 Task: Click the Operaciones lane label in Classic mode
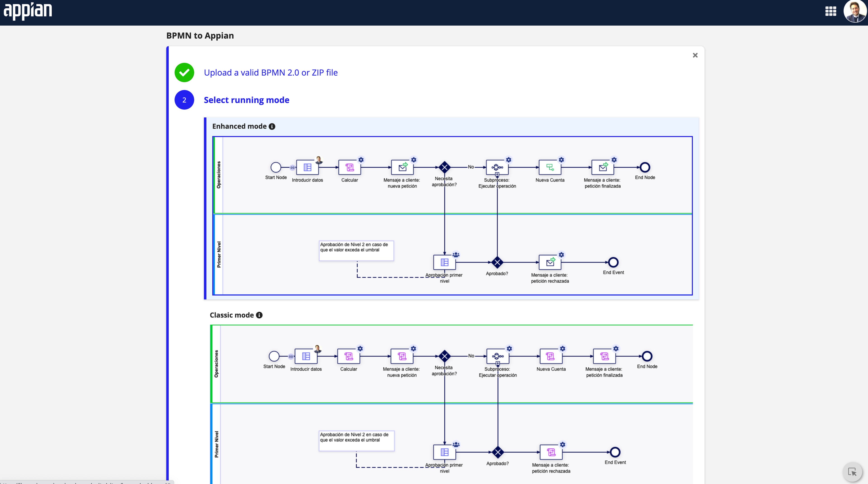coord(216,364)
